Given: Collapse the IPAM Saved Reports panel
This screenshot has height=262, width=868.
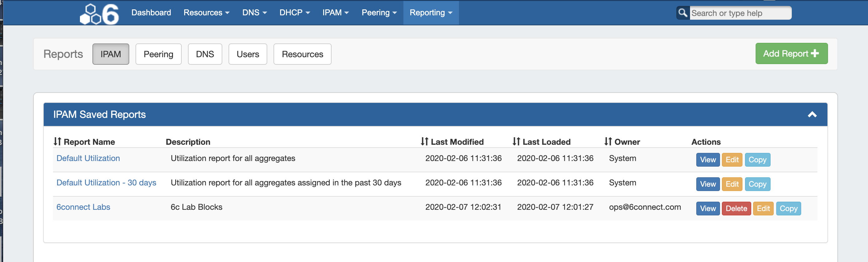Looking at the screenshot, I should (x=812, y=115).
